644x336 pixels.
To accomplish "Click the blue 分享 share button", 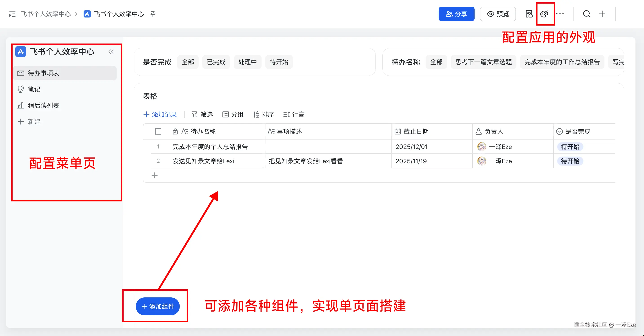I will (x=456, y=14).
